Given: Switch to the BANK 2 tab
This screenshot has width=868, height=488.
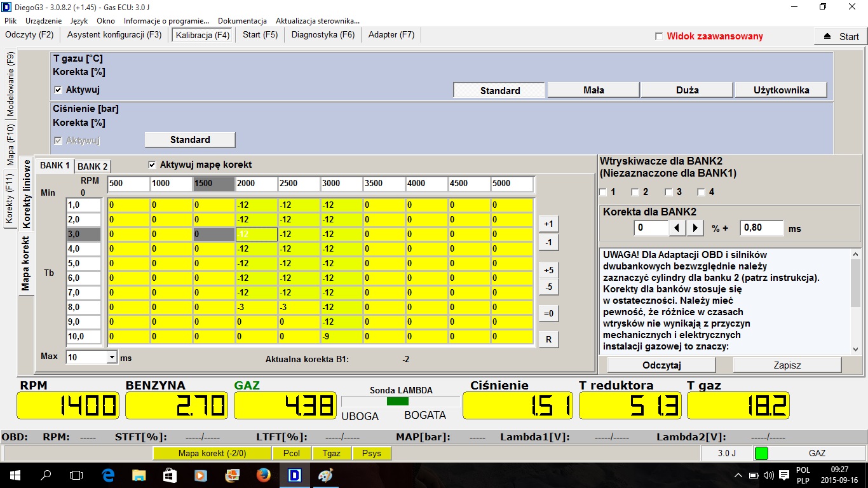Looking at the screenshot, I should [93, 166].
